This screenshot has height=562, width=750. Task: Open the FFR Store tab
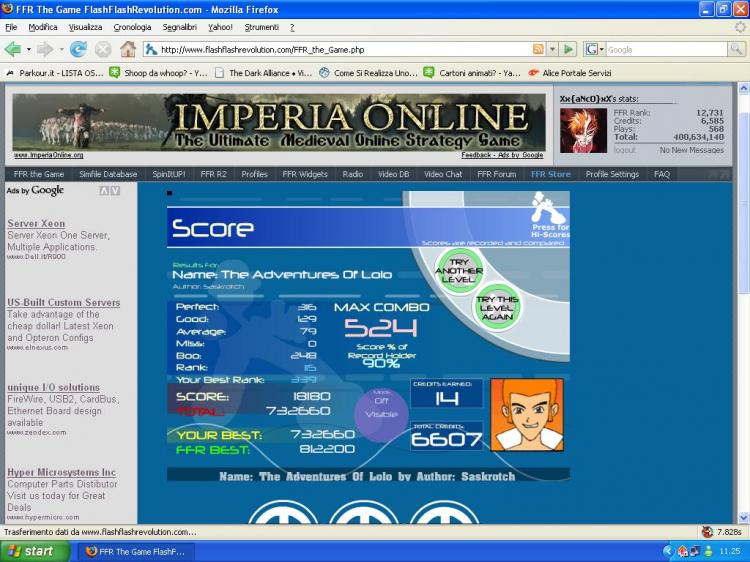pos(551,174)
